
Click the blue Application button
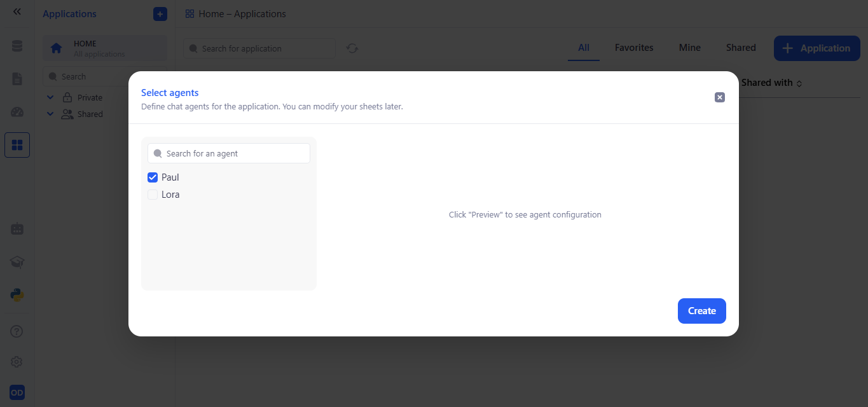click(816, 48)
